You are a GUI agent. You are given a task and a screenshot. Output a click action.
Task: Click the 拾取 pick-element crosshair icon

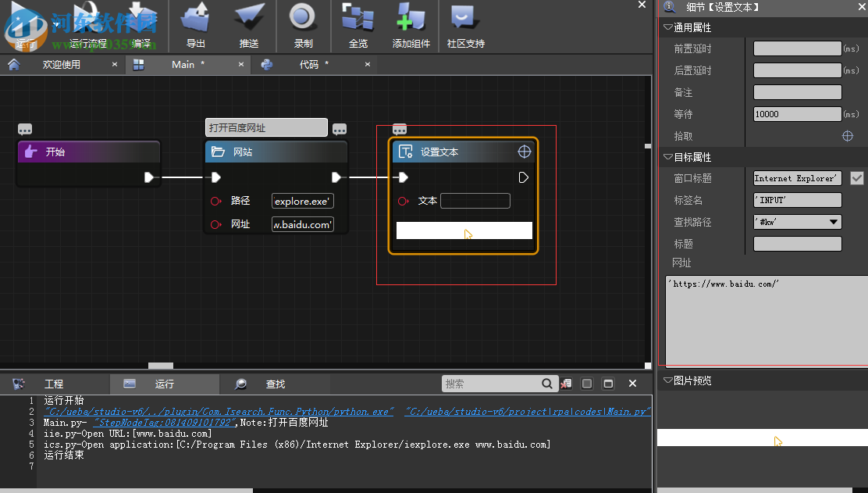pos(847,136)
